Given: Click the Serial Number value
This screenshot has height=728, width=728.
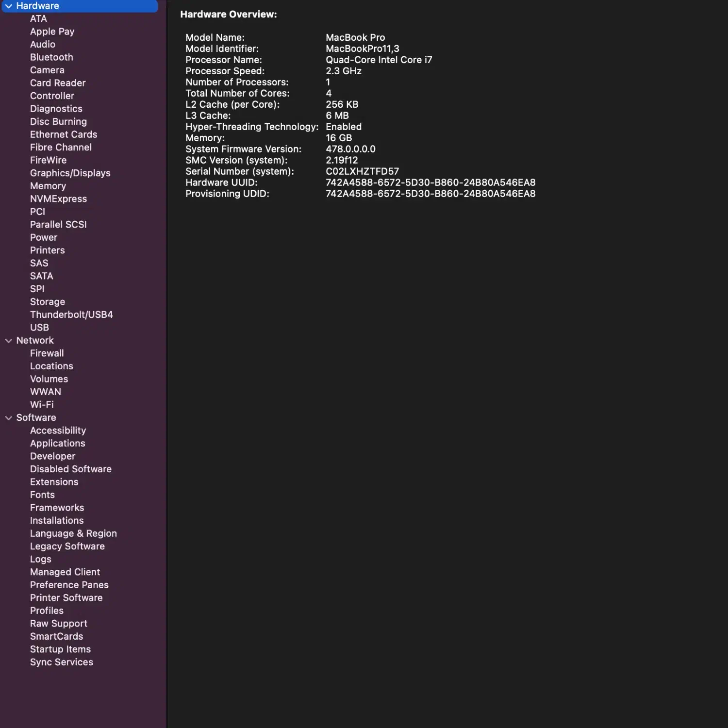Looking at the screenshot, I should click(362, 171).
